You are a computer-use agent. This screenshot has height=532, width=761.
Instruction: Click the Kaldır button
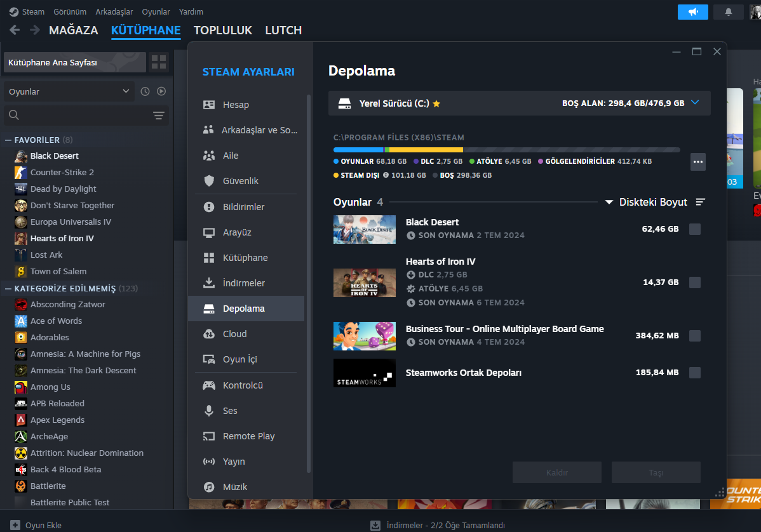tap(556, 472)
